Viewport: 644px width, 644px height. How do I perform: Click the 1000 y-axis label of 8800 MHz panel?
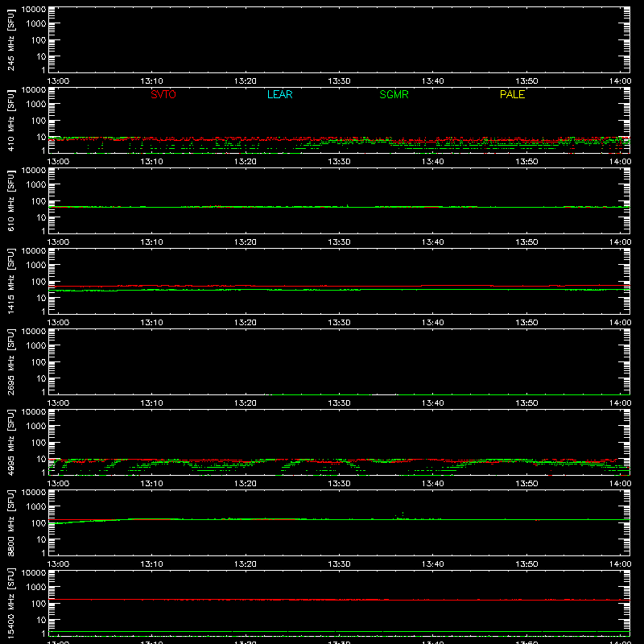click(36, 507)
